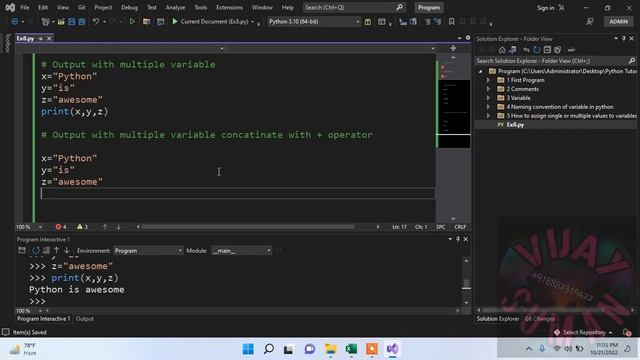Open Excel from Windows taskbar
The image size is (640, 360).
[x=351, y=349]
